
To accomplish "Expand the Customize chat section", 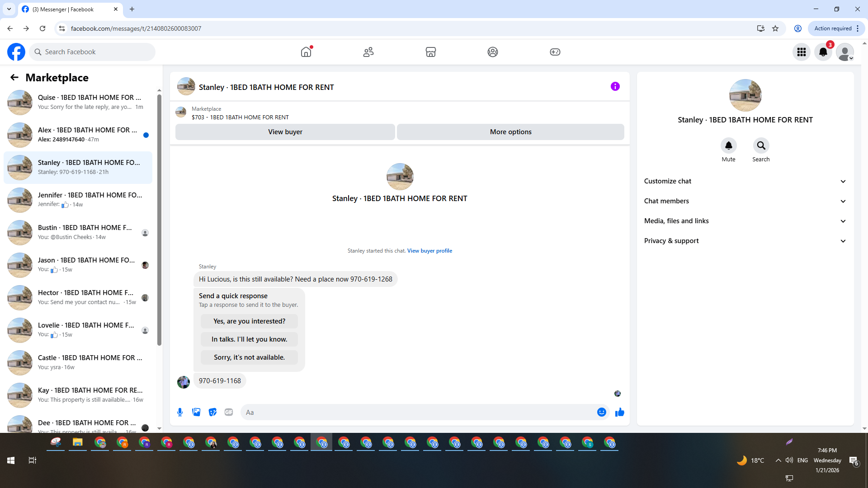I will coord(745,181).
